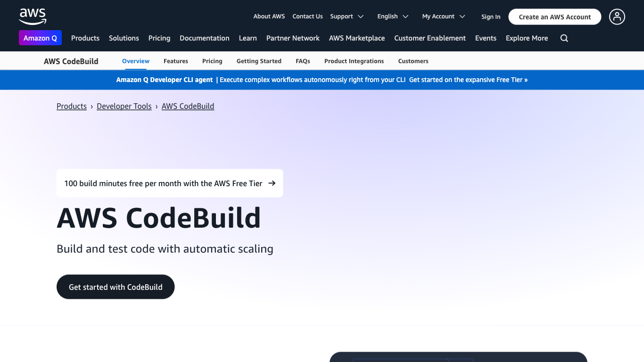Select Pricing in main navigation
This screenshot has height=362, width=644.
point(159,38)
